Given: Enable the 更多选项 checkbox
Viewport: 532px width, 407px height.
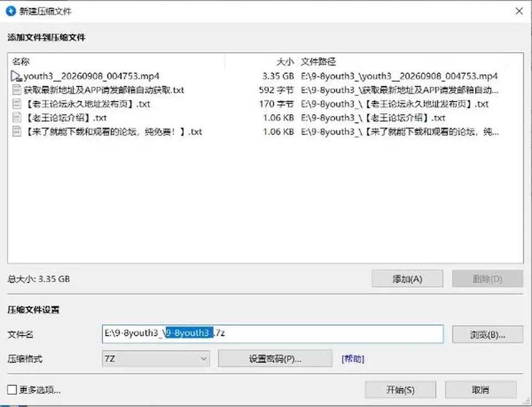Looking at the screenshot, I should click(12, 390).
